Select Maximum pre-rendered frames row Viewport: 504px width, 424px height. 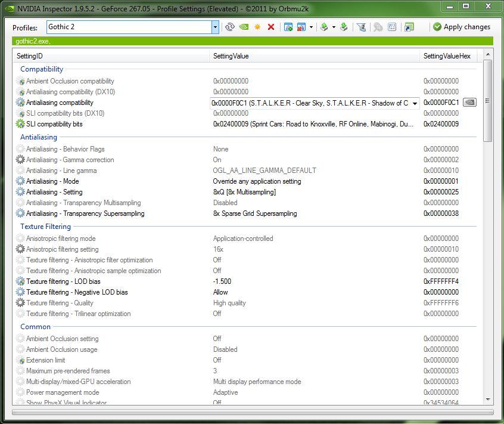click(246, 371)
